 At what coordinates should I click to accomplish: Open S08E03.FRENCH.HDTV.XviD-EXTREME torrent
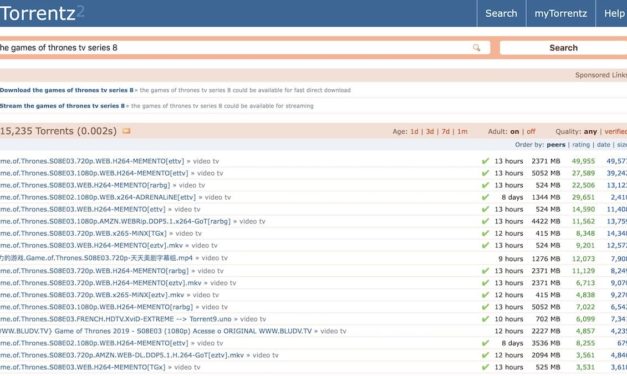point(116,319)
